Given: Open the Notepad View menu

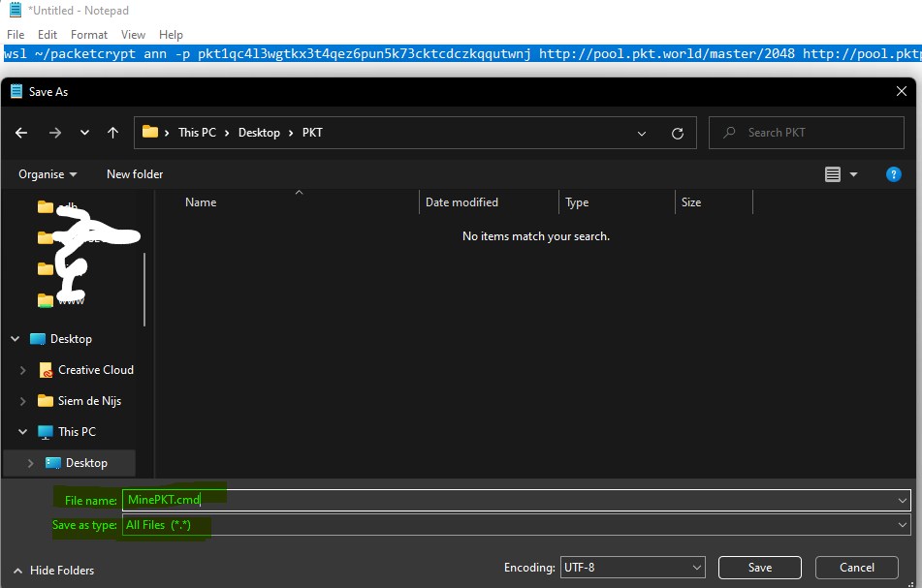Looking at the screenshot, I should tap(133, 35).
